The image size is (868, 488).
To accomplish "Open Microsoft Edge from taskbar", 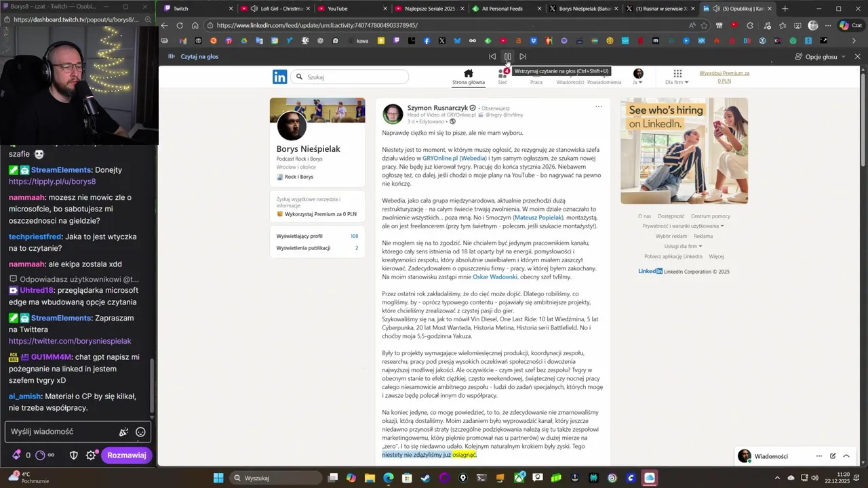I will 389,478.
